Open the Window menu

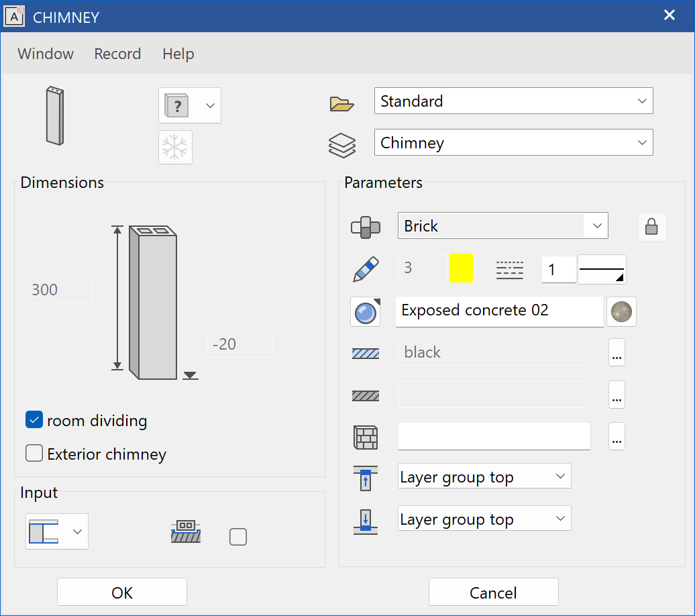(x=46, y=54)
